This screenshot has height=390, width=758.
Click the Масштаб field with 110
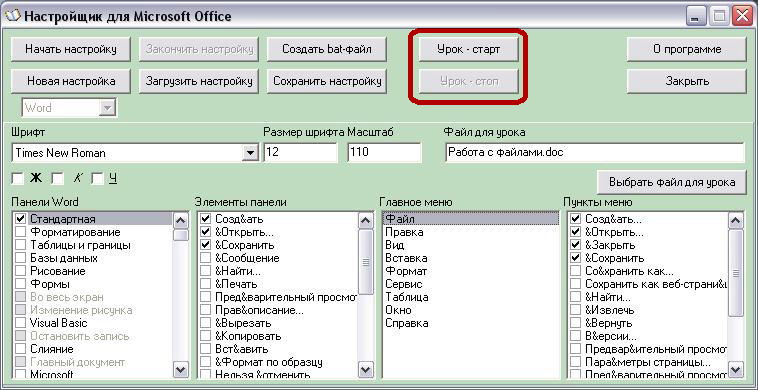pos(384,153)
